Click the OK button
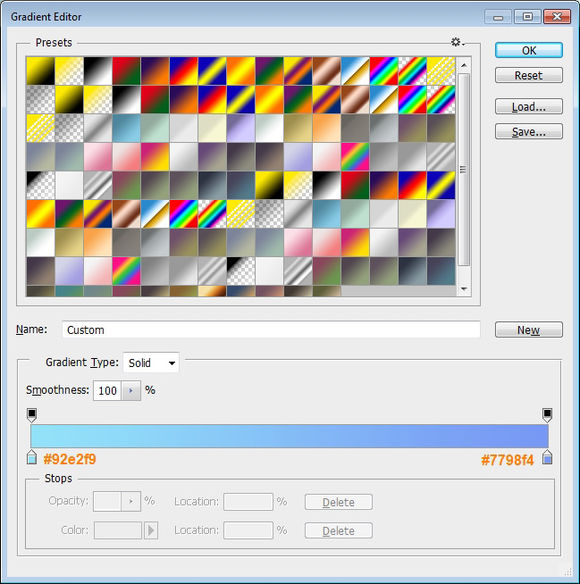 point(529,50)
